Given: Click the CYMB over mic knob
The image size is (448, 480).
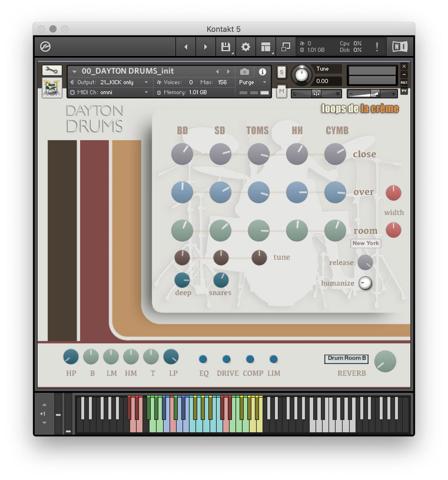Looking at the screenshot, I should [335, 192].
